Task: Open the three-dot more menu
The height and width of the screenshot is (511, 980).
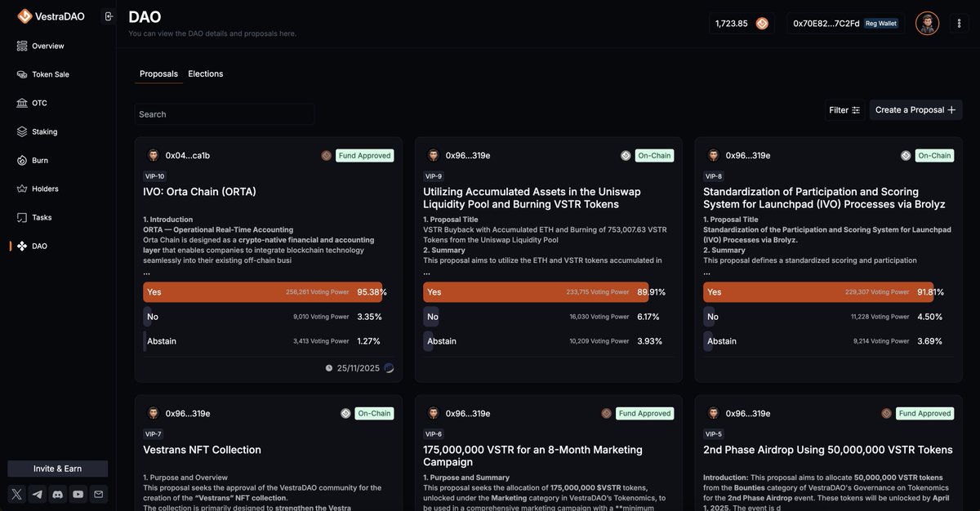Action: click(959, 24)
